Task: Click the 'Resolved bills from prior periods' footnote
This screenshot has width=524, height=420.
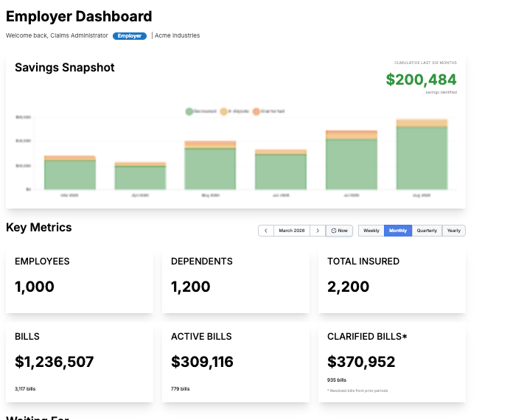Action: tap(357, 391)
